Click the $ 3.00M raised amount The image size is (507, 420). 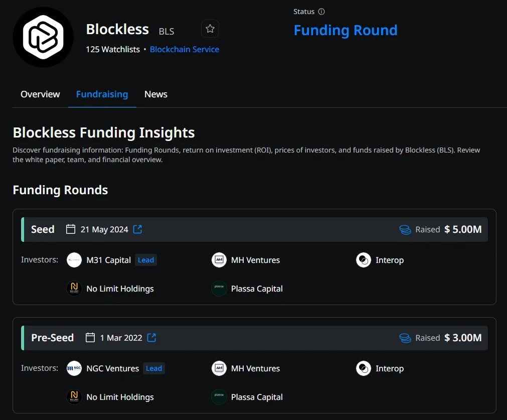coord(463,338)
